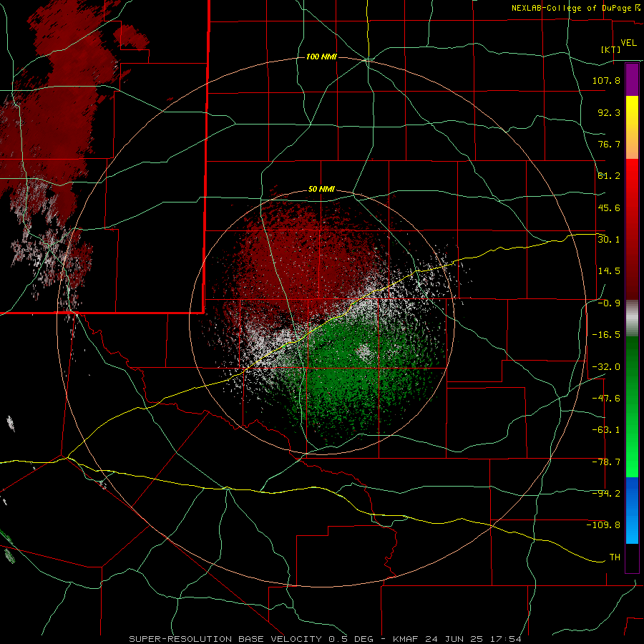Click the 107.8 velocity scale value
Image resolution: width=644 pixels, height=644 pixels.
coord(606,80)
